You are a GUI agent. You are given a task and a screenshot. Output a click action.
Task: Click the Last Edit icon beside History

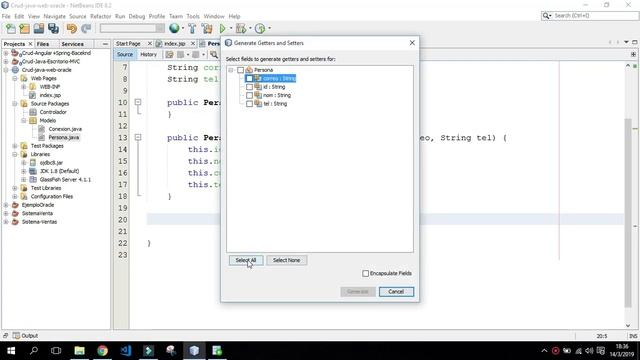tap(169, 54)
